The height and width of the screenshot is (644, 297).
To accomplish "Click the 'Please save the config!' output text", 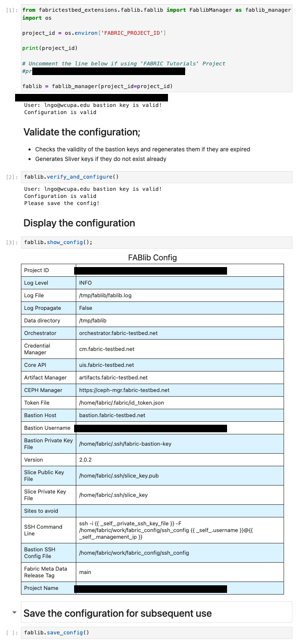I will [62, 203].
